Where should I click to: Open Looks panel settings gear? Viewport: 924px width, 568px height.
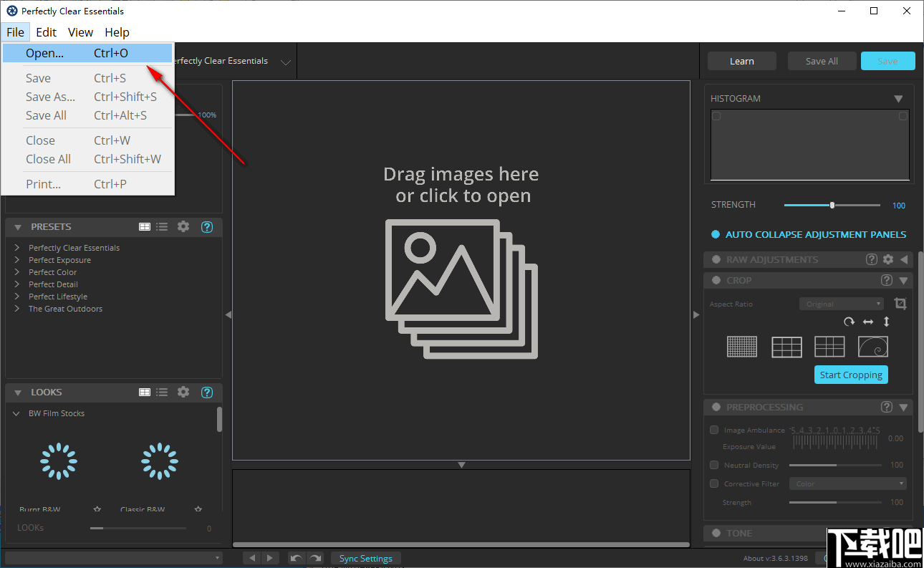(x=183, y=392)
